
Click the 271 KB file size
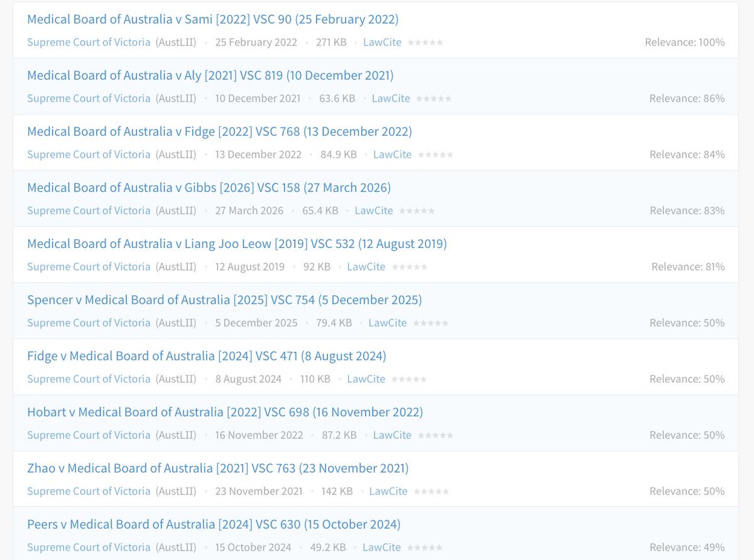[331, 42]
